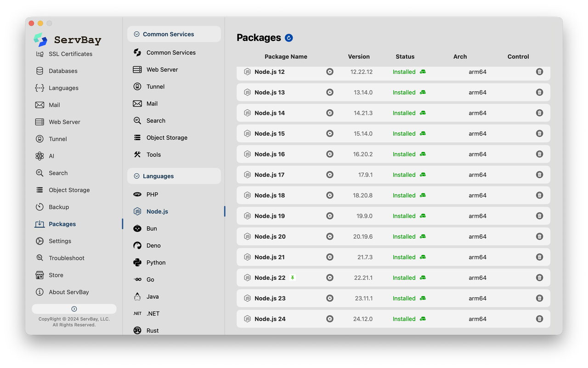This screenshot has width=588, height=368.
Task: Open settings gear for Node.js 18
Action: (x=330, y=195)
